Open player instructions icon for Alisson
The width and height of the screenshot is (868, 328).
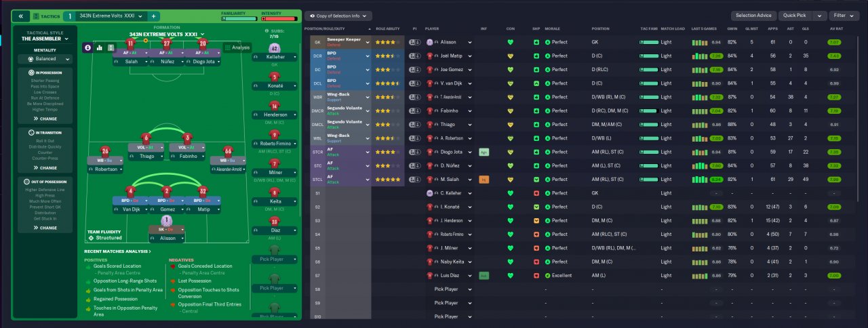[x=415, y=42]
